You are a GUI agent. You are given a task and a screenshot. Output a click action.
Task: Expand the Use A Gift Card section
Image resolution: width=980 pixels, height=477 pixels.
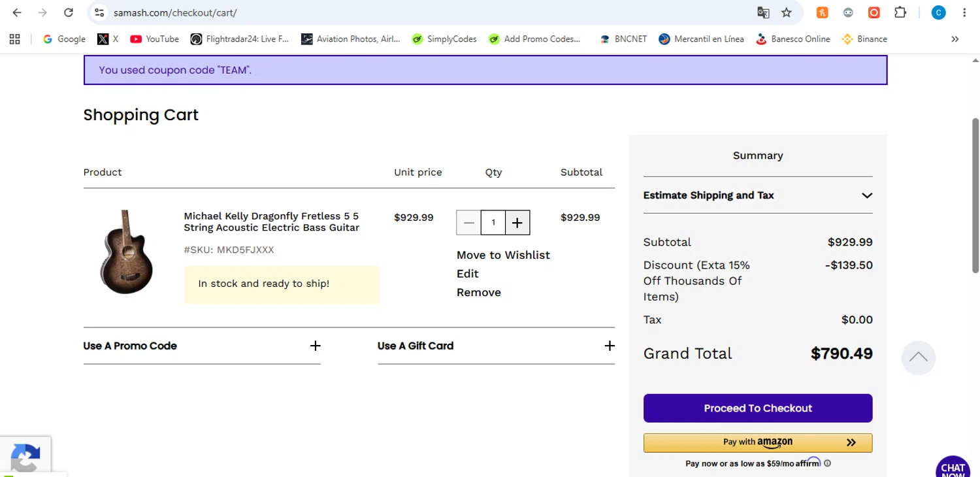tap(496, 346)
